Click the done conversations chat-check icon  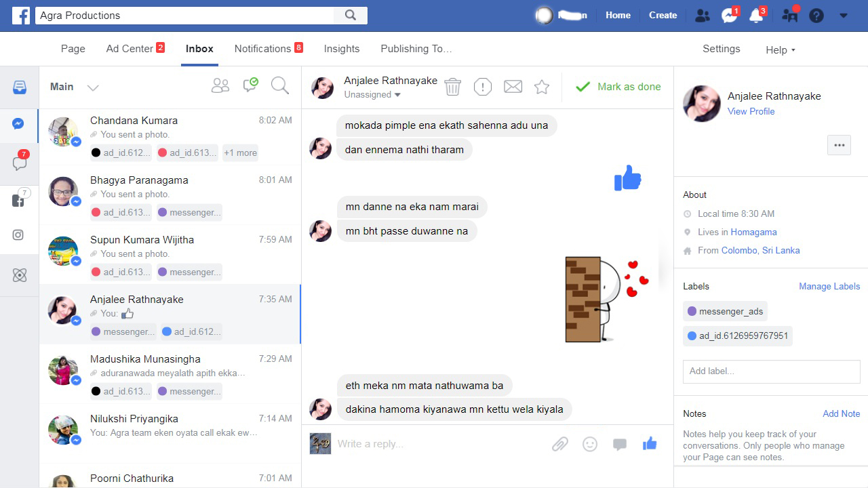click(x=251, y=85)
